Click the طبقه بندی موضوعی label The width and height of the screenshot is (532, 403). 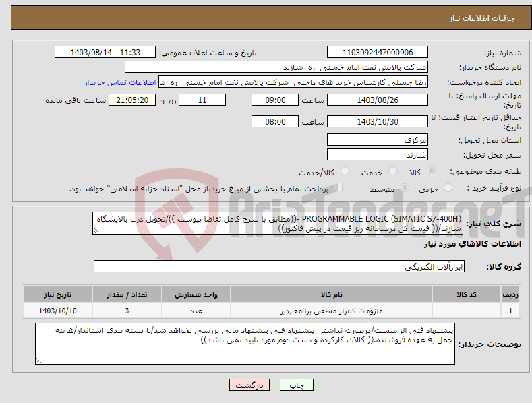pos(485,171)
